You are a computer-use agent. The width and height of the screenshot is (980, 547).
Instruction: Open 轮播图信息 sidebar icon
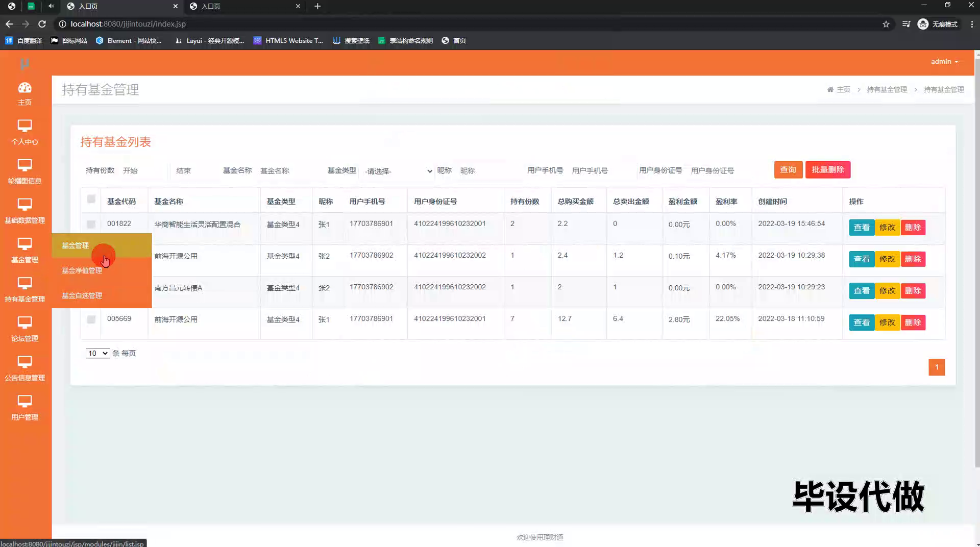pos(24,165)
